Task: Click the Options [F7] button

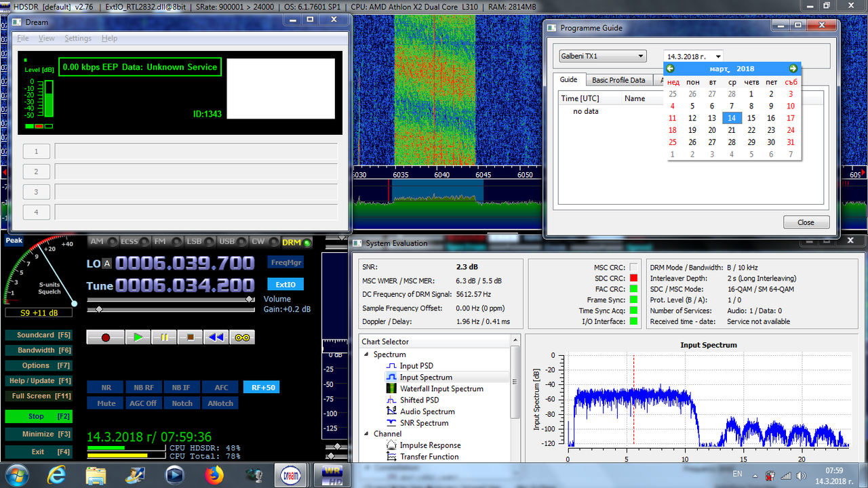Action: tap(38, 365)
